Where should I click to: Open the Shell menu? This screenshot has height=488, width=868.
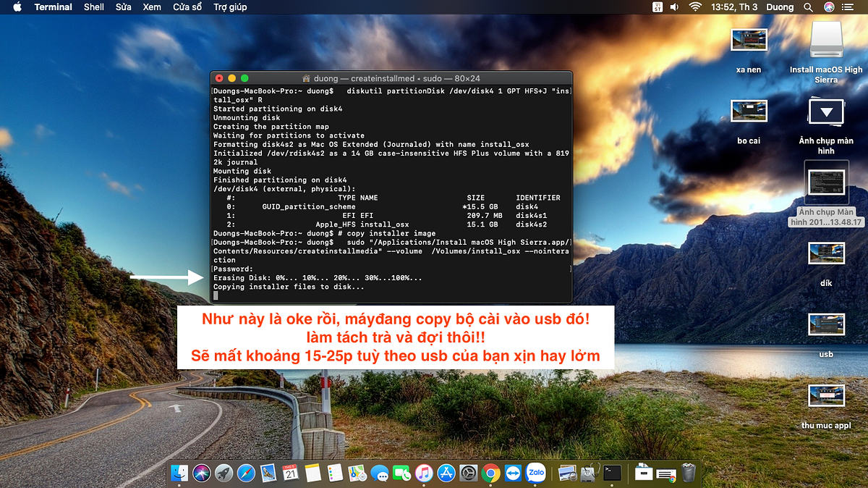click(94, 7)
